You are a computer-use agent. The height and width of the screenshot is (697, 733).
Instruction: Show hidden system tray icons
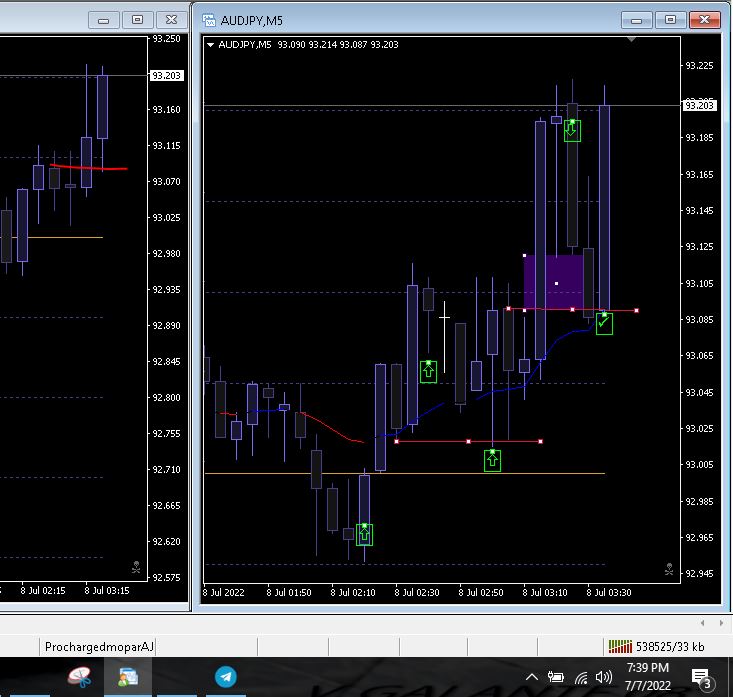532,678
